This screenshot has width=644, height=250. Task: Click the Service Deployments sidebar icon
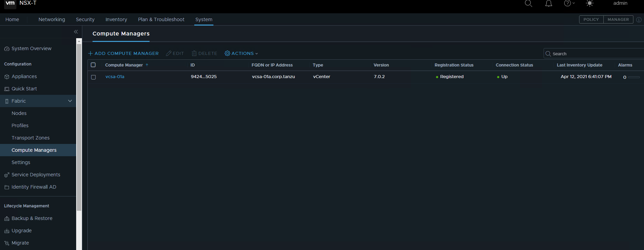pos(7,175)
